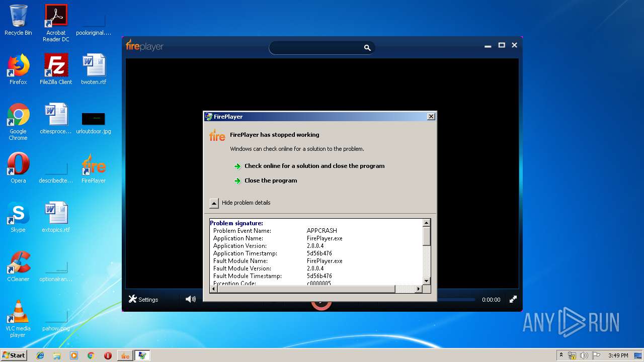Select the twoten.rtf document icon
Screen dimensions: 644x362
(x=94, y=69)
